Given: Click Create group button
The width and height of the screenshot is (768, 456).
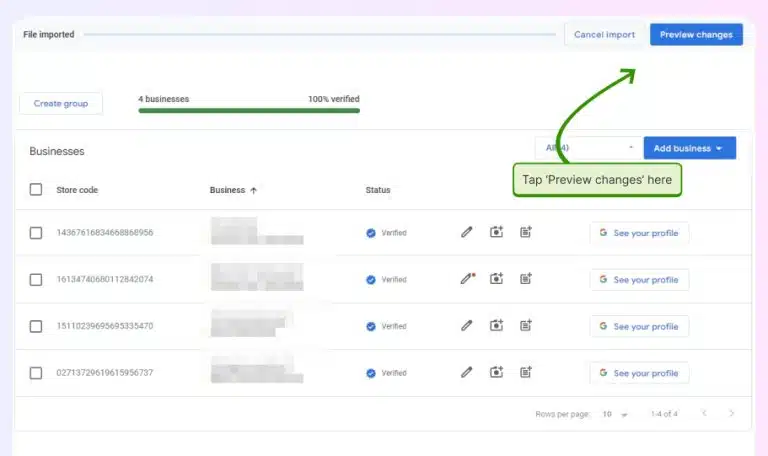Looking at the screenshot, I should [x=61, y=103].
